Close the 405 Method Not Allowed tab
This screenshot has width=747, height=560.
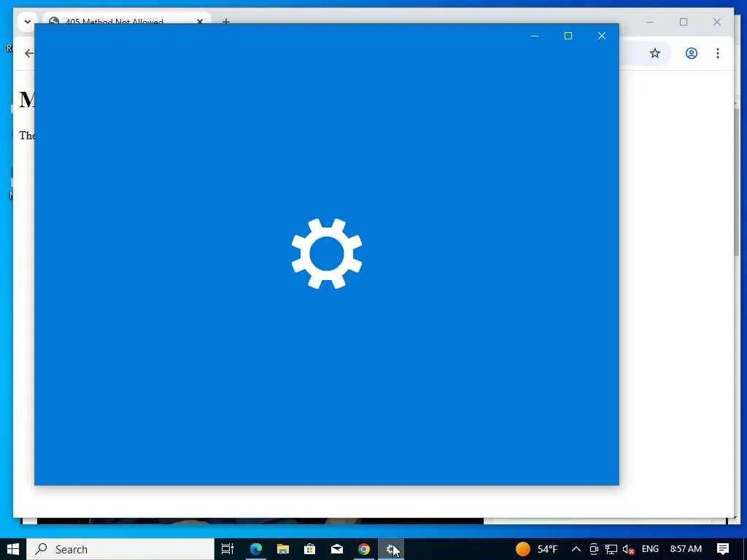point(200,21)
